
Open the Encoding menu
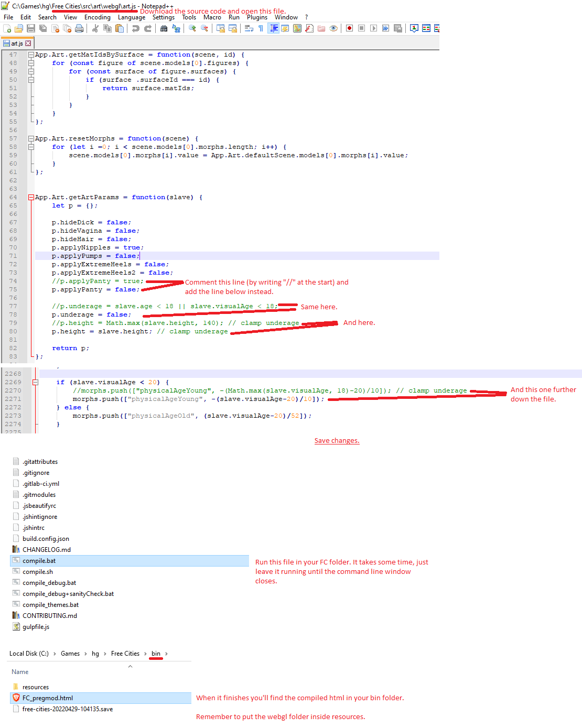click(x=97, y=17)
